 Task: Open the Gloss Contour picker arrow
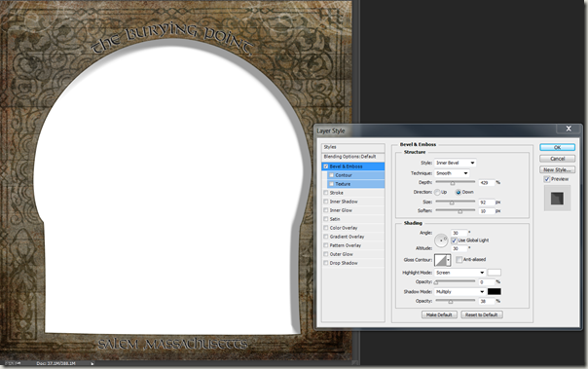448,260
